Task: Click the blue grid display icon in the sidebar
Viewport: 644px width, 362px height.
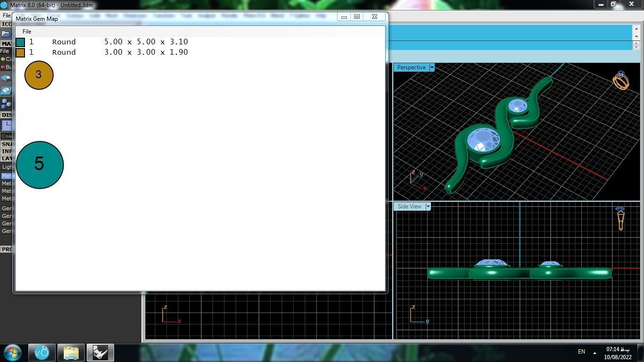Action: pyautogui.click(x=6, y=125)
